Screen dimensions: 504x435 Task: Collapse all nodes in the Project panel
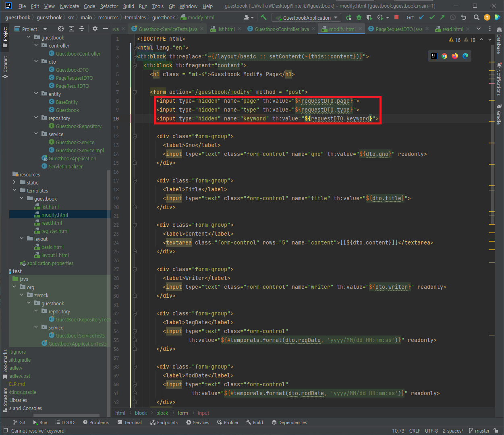tap(82, 29)
